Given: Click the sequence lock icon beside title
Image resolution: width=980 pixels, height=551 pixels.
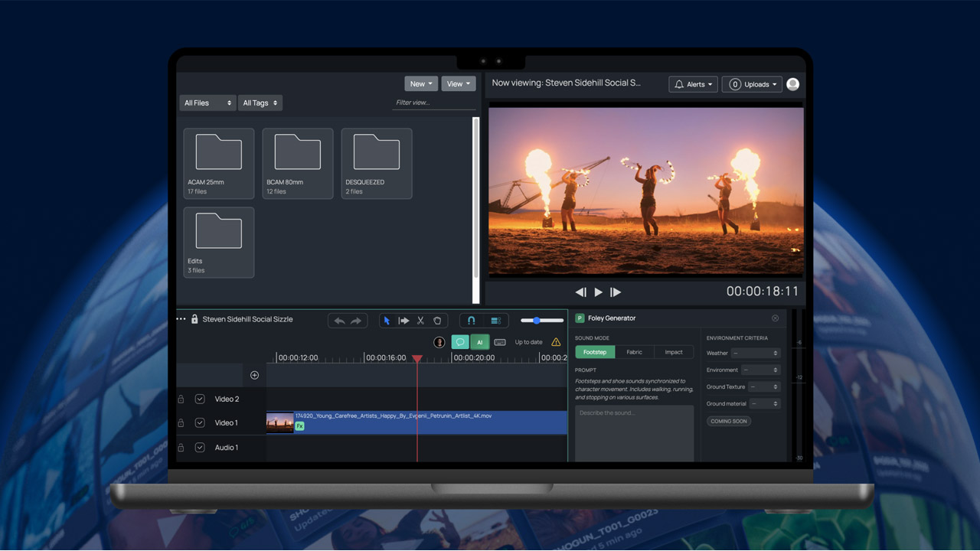Looking at the screenshot, I should pos(194,319).
